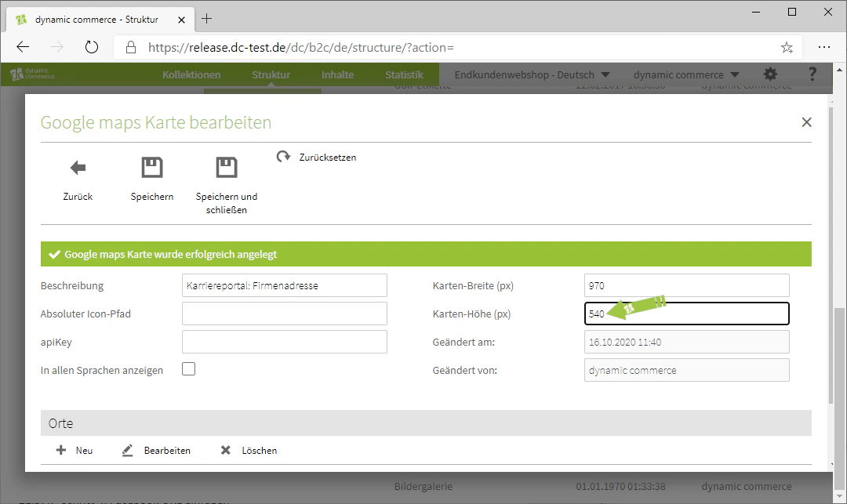Open the Inhalte menu
This screenshot has height=504, width=847.
[x=337, y=75]
